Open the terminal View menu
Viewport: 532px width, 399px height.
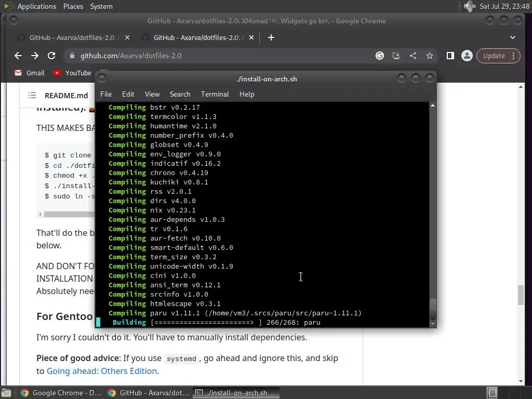tap(152, 95)
